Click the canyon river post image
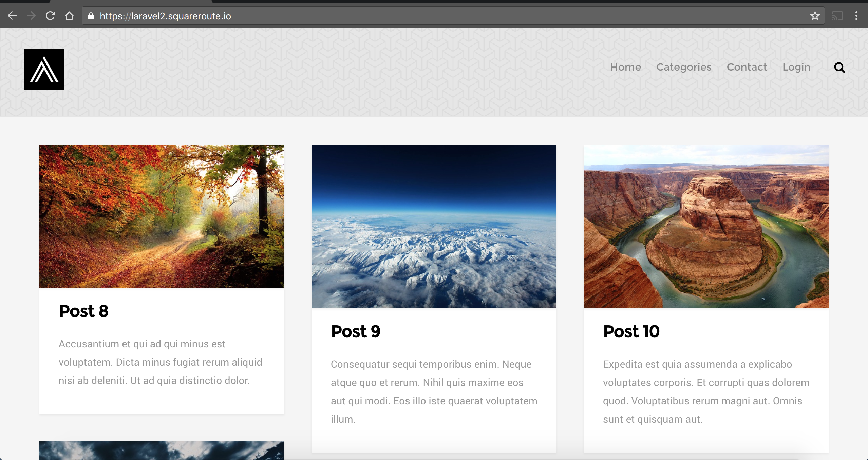868x460 pixels. [706, 227]
